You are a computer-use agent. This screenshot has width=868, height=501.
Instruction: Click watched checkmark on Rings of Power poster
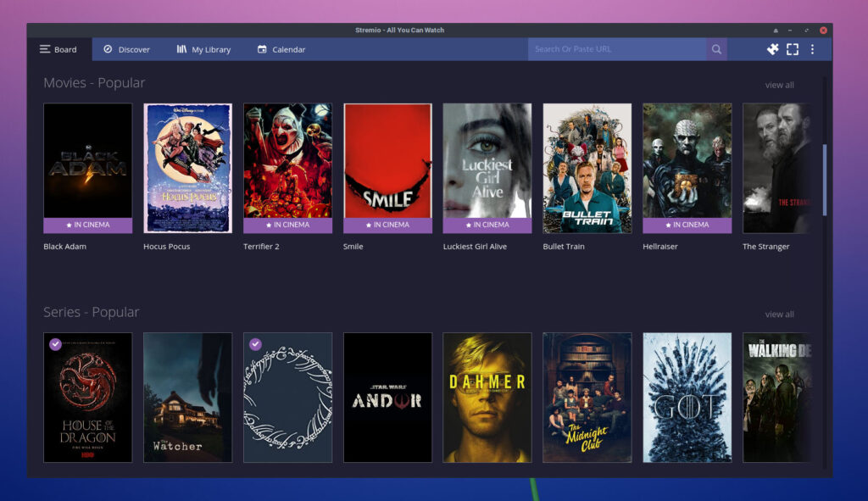(255, 344)
